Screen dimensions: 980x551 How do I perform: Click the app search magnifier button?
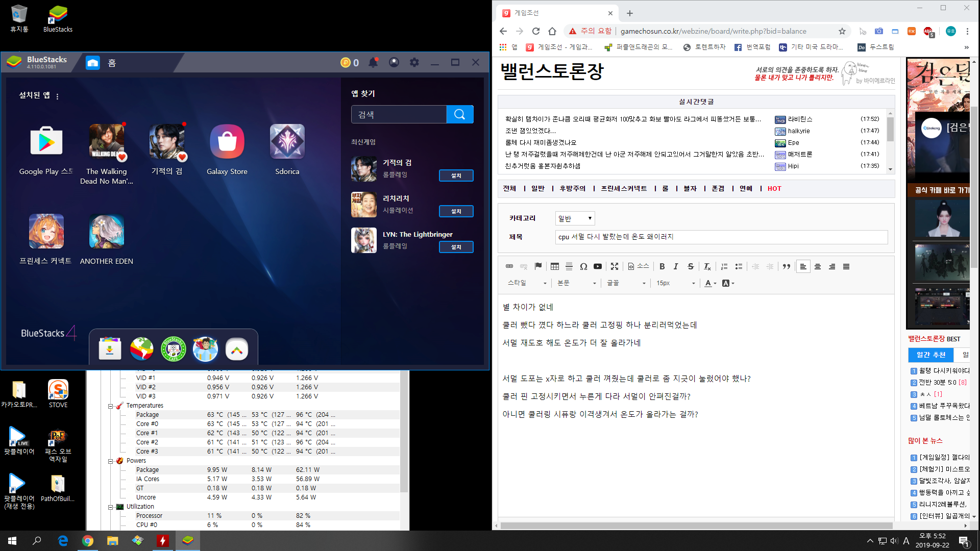pos(459,114)
